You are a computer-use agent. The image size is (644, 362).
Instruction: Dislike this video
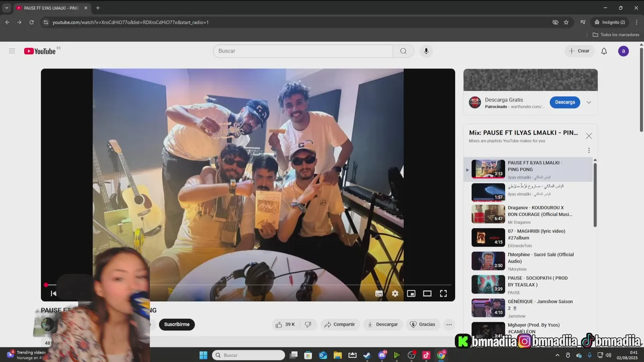coord(308,324)
